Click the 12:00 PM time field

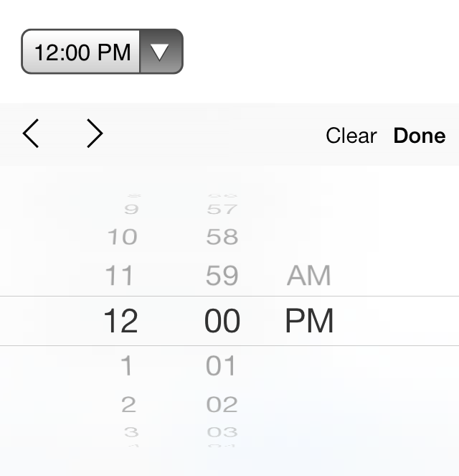pyautogui.click(x=81, y=51)
